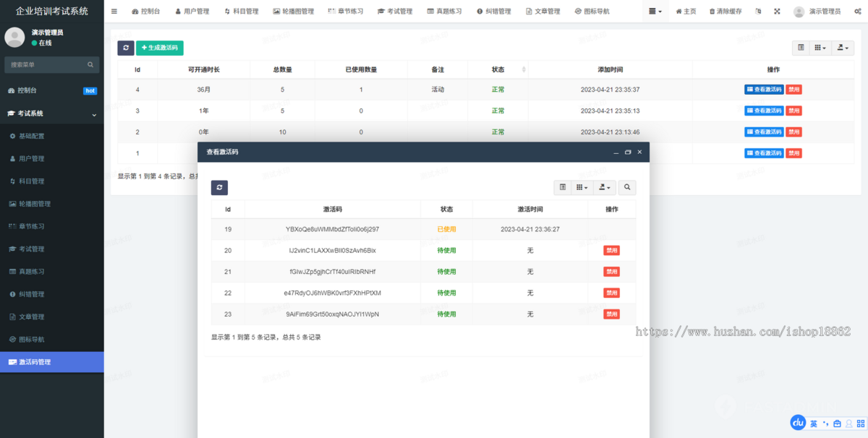Viewport: 868px width, 438px height.
Task: Refresh the 查看激活码 dialog list
Action: pos(221,187)
